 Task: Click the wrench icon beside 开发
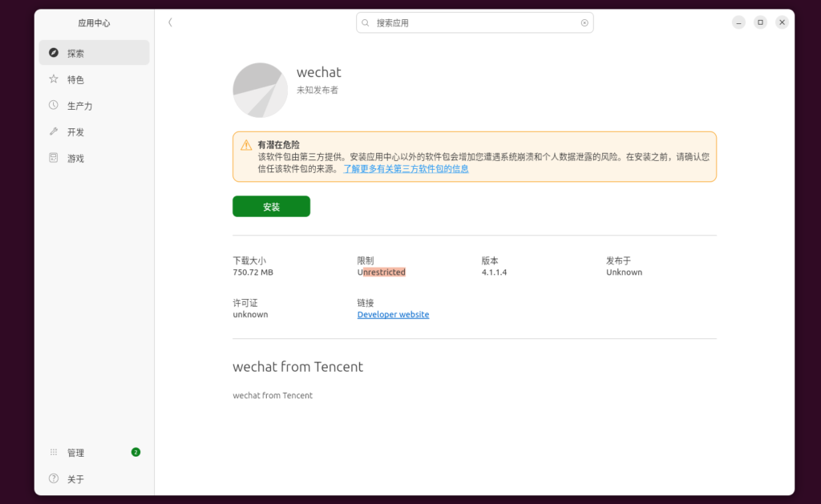(54, 131)
